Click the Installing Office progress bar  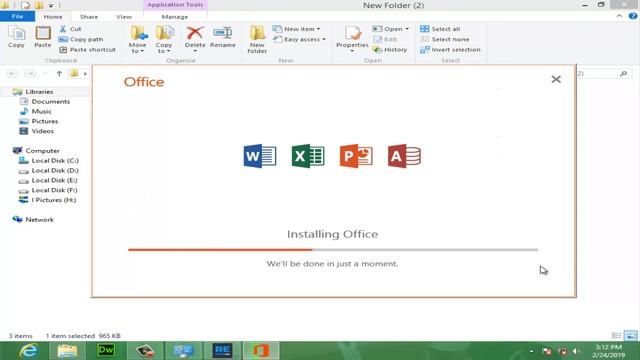tap(333, 249)
